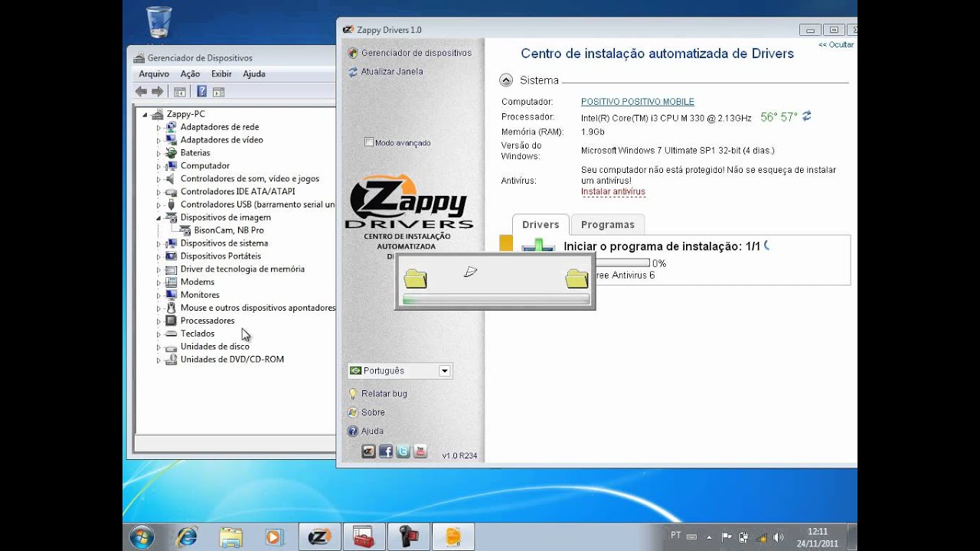Click the green file copy progress bar
This screenshot has width=980, height=551.
pos(495,300)
